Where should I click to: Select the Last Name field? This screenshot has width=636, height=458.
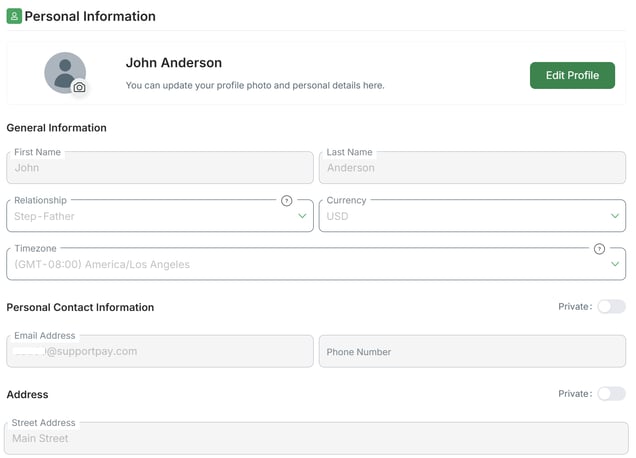tap(472, 168)
